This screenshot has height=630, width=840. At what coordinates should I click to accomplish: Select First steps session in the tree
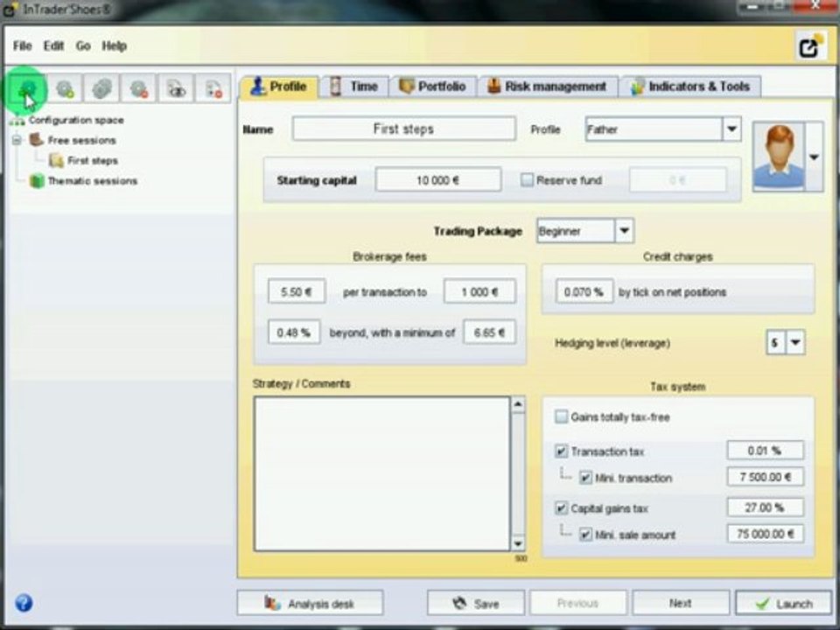point(92,161)
